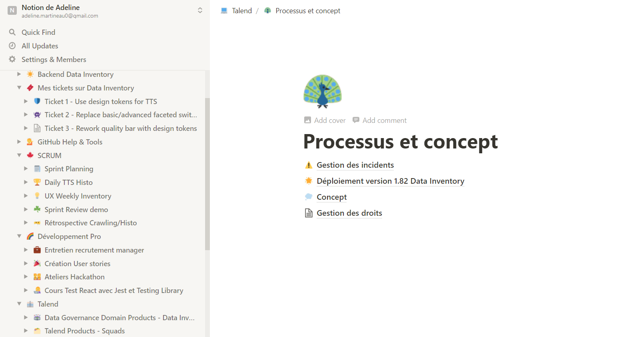Click the trophy icon for Daily TTS Histo
This screenshot has width=644, height=337.
pyautogui.click(x=37, y=182)
